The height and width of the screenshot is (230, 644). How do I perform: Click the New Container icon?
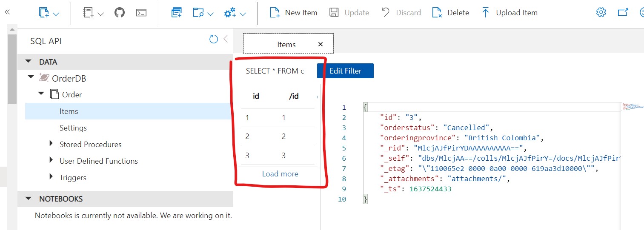[44, 13]
